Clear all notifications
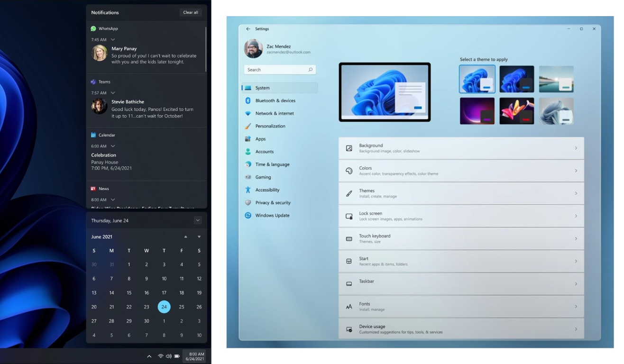 pos(191,12)
